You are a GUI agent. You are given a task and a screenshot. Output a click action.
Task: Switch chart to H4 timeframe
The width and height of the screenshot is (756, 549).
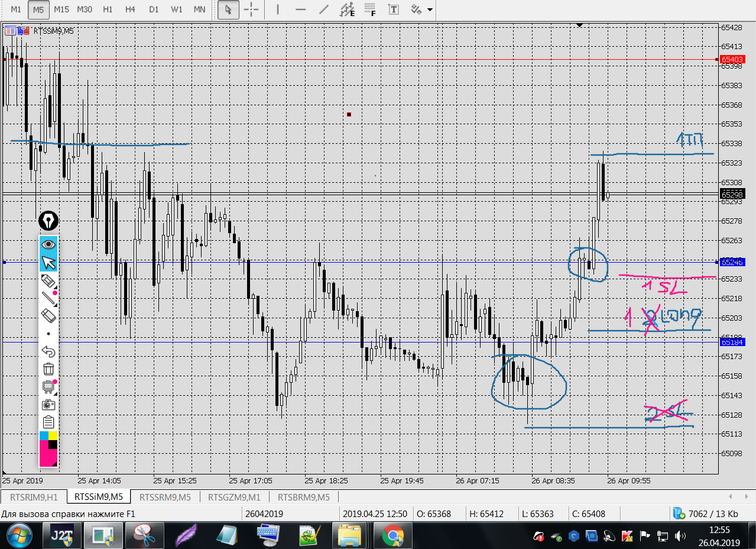131,9
